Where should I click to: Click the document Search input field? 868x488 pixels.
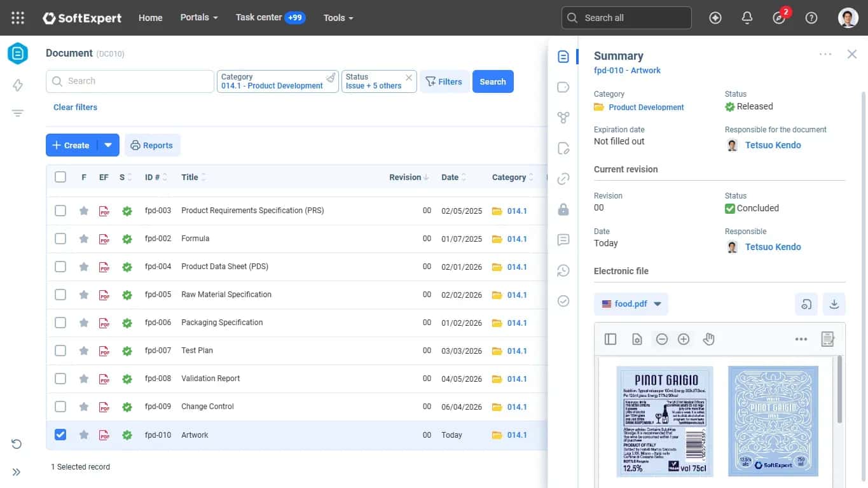[130, 81]
